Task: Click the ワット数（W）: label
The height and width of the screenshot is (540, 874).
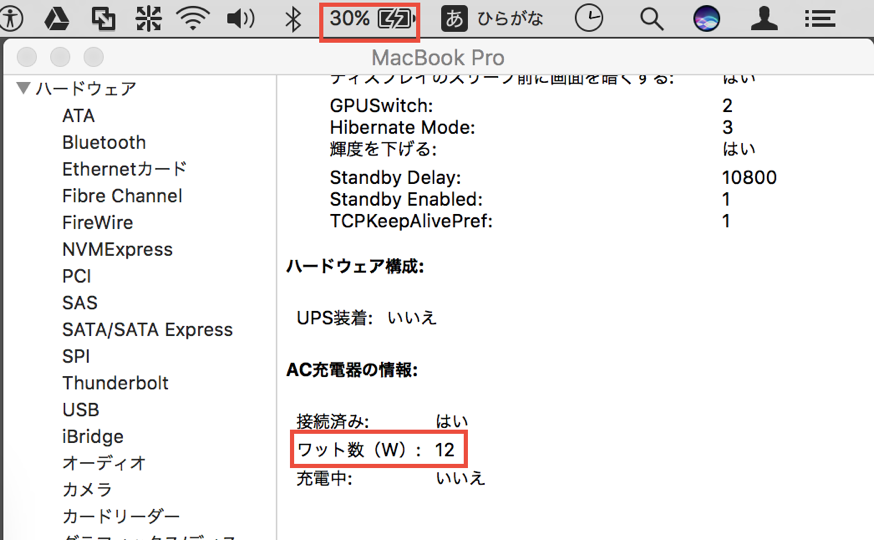Action: coord(359,450)
